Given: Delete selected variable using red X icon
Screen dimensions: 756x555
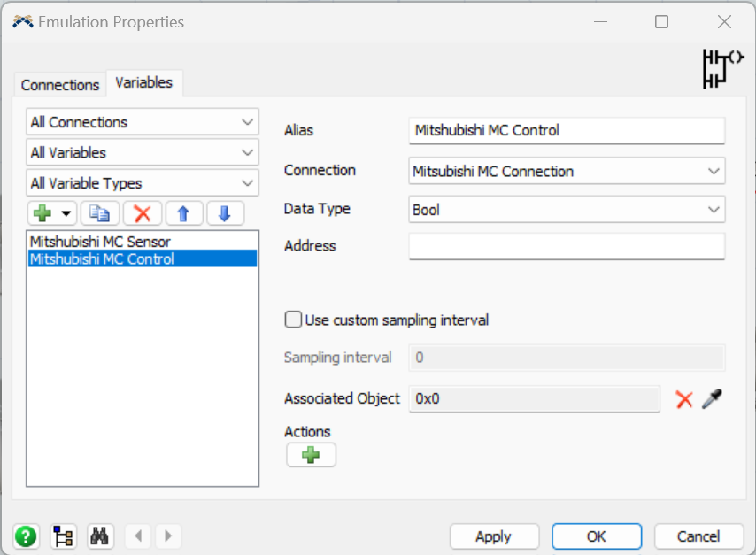Looking at the screenshot, I should tap(142, 213).
